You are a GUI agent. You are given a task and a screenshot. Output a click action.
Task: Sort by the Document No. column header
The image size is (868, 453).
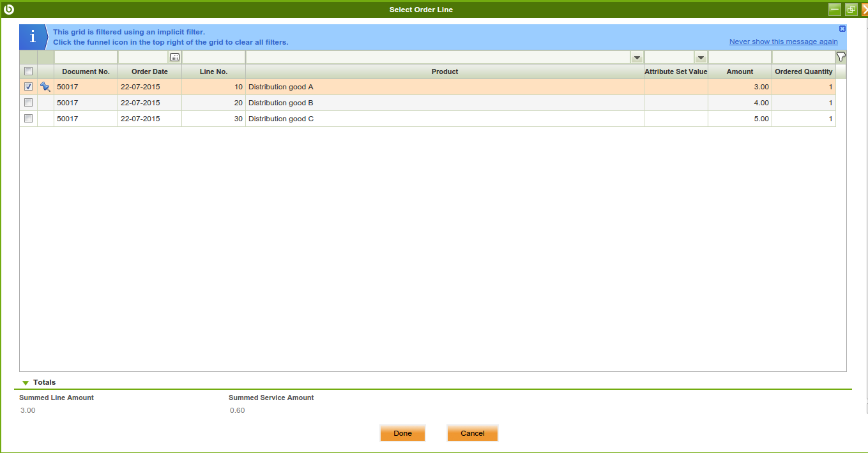coord(86,71)
